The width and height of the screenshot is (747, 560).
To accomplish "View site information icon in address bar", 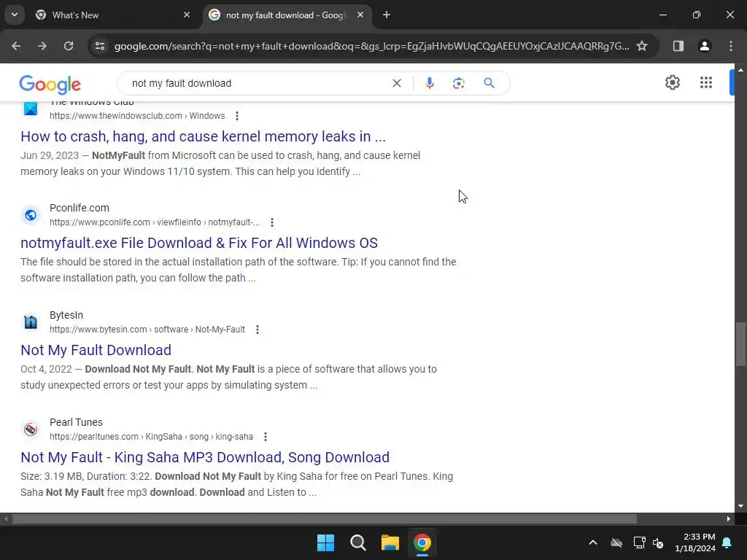I will [100, 46].
